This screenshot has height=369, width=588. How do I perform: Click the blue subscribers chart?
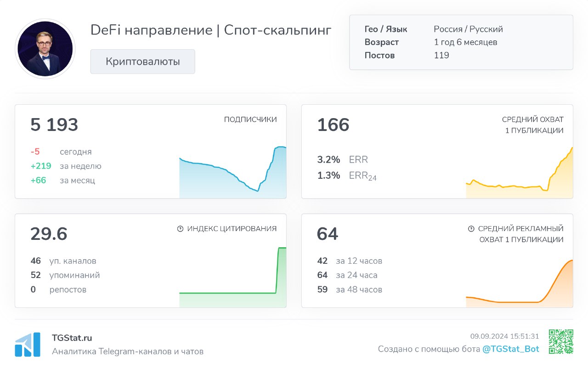[232, 172]
